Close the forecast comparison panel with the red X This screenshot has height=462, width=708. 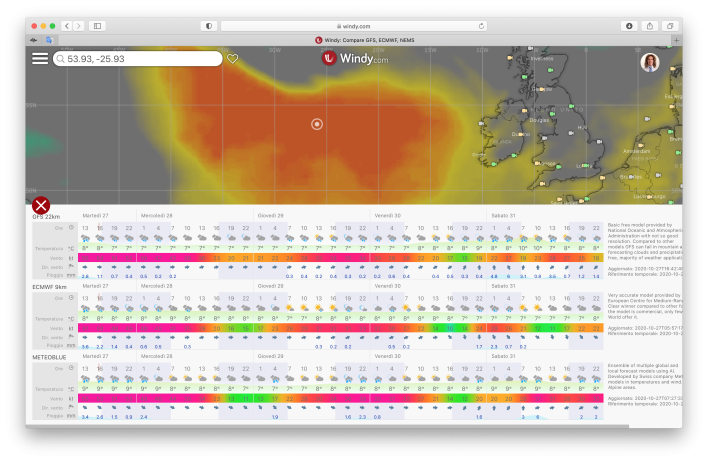(41, 205)
